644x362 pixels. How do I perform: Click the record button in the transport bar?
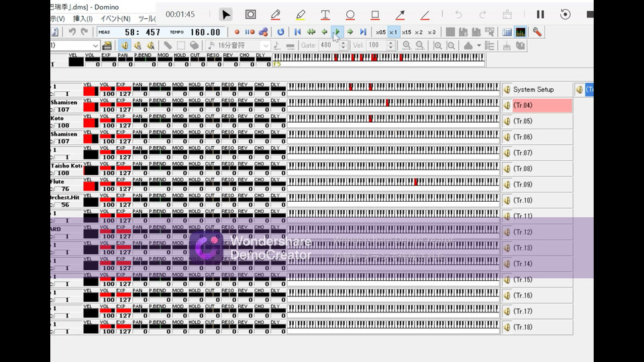(237, 32)
